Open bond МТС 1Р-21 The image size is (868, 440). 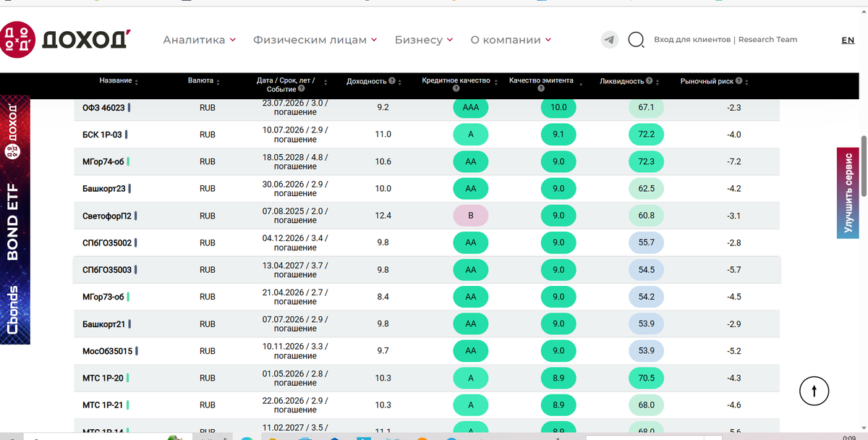click(103, 405)
